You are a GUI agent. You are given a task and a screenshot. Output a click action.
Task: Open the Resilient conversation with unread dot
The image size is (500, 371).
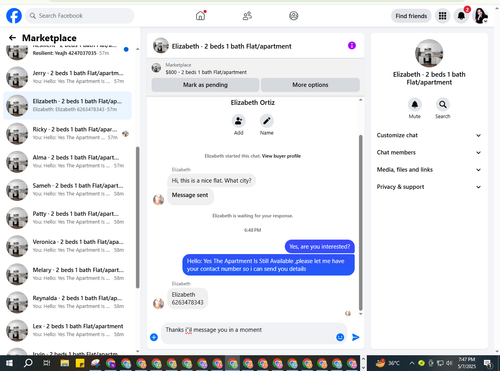coord(67,52)
